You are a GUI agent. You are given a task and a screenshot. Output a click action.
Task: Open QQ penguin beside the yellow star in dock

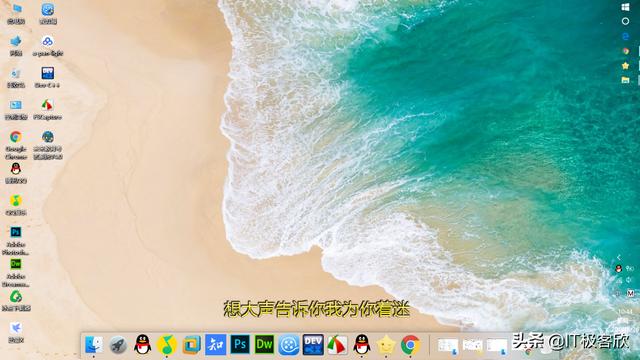(x=362, y=345)
